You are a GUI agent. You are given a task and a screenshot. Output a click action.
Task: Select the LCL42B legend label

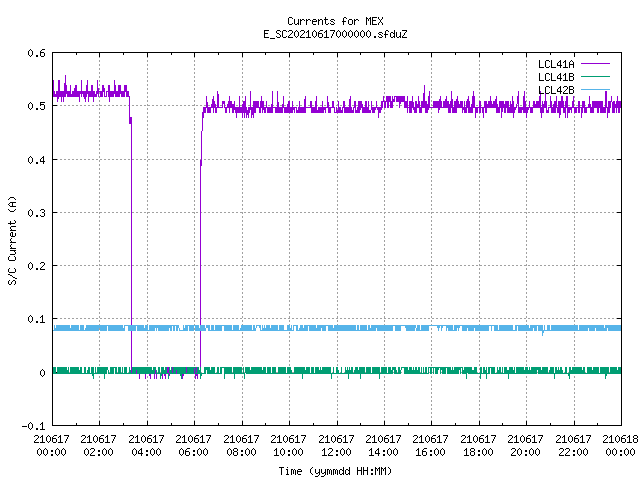point(556,90)
